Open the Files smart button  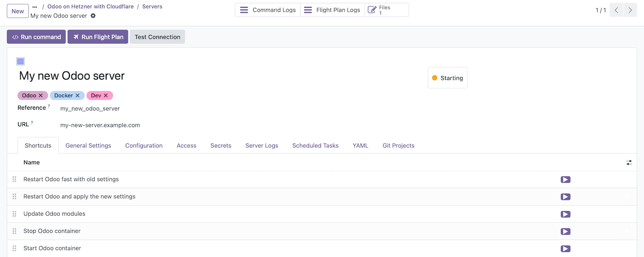tap(386, 10)
